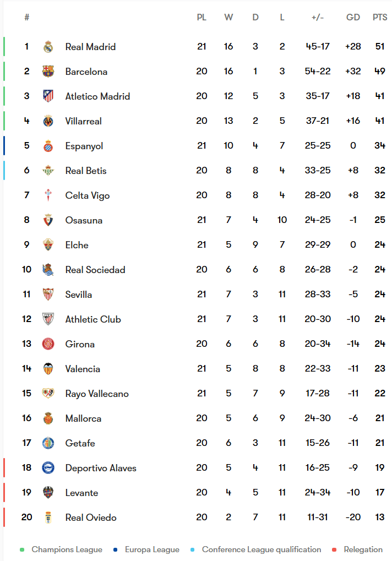Click the Girona red crest icon
Image resolution: width=392 pixels, height=561 pixels.
point(48,344)
